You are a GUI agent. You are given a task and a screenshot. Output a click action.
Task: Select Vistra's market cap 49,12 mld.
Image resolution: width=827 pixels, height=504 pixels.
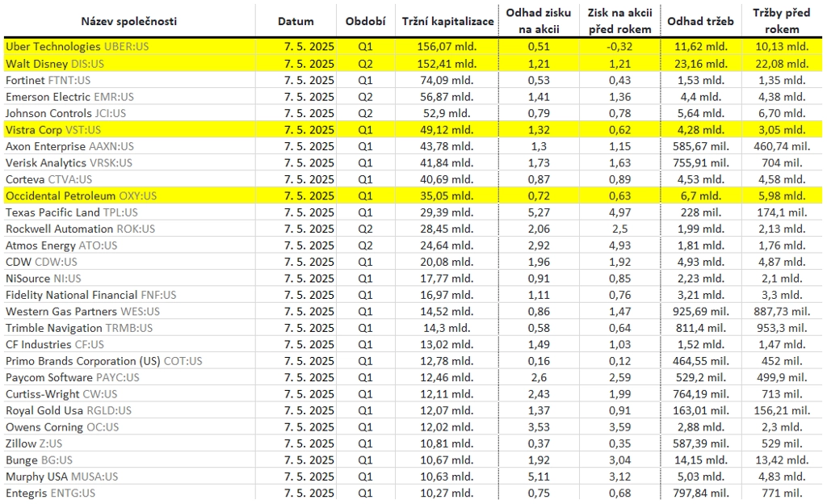[x=447, y=130]
